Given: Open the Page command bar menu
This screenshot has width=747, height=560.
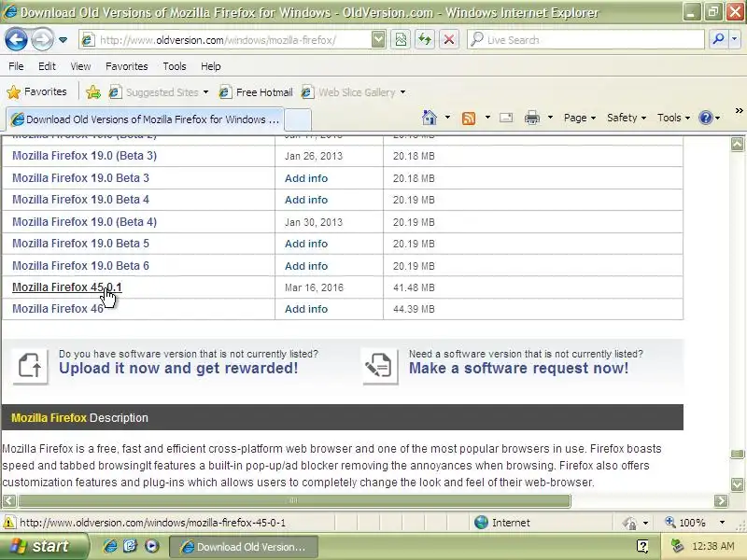Looking at the screenshot, I should pos(579,118).
